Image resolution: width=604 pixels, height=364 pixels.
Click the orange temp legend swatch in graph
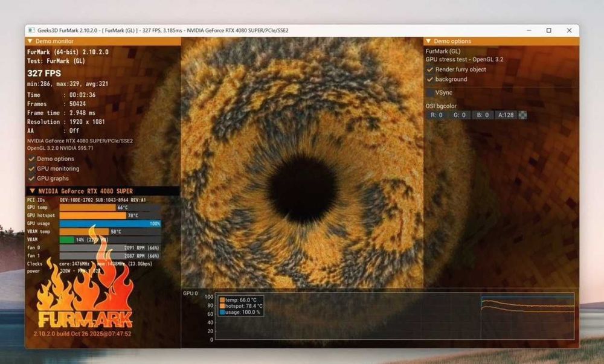[222, 300]
